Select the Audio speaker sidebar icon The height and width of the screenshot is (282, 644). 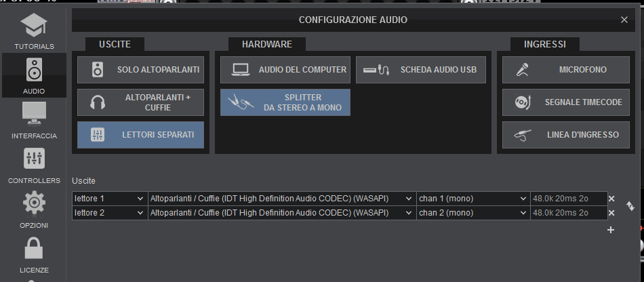[x=34, y=75]
